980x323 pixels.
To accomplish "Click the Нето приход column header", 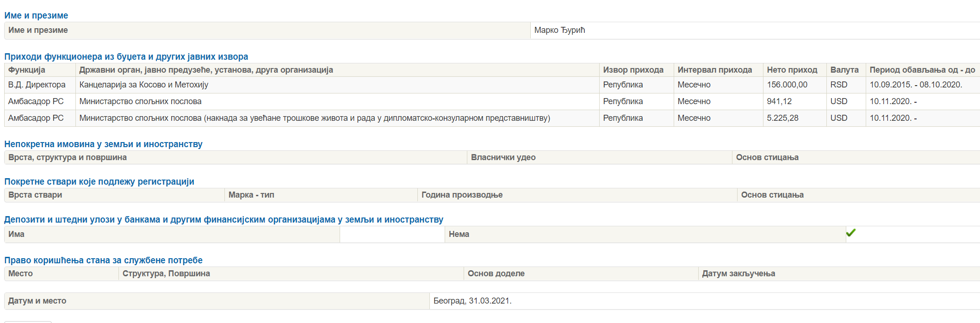I will (792, 70).
